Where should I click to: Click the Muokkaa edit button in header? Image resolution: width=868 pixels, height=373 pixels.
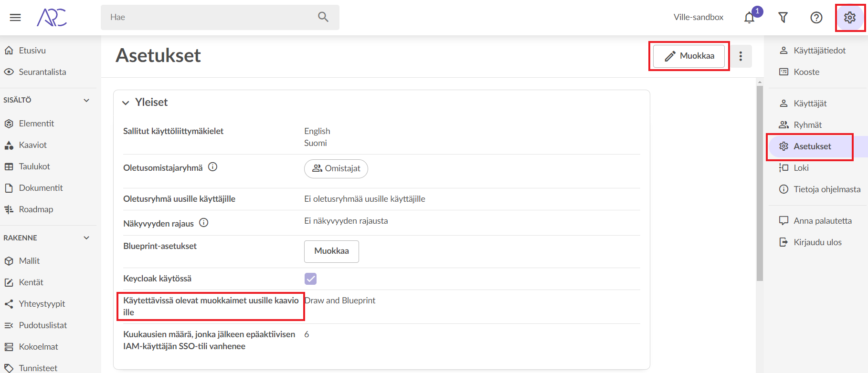coord(689,56)
